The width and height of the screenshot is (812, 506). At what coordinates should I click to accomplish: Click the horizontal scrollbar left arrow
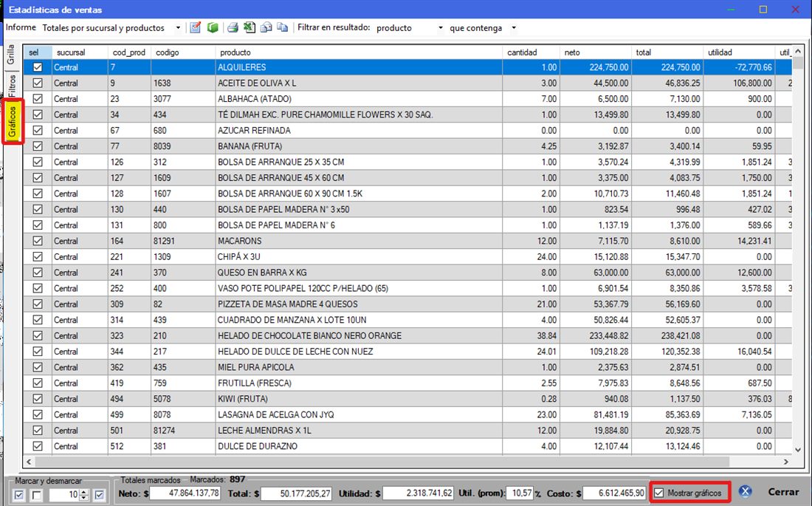click(29, 462)
